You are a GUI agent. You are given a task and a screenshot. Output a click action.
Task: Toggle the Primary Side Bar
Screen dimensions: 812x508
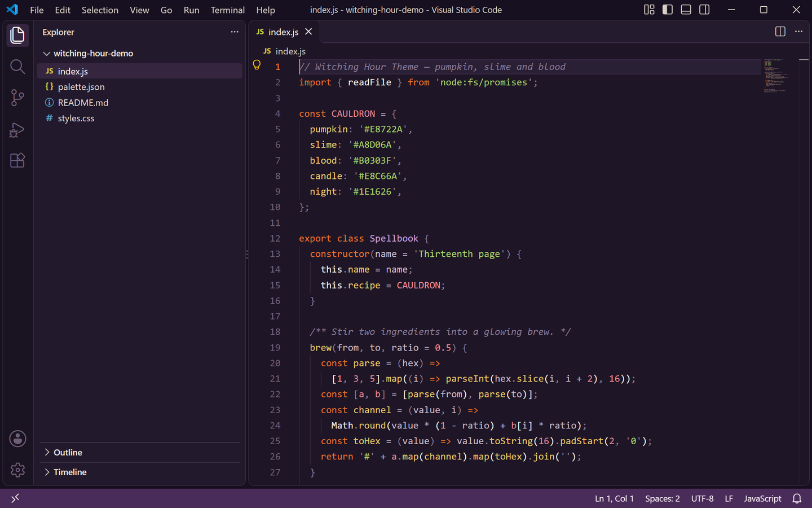(668, 10)
